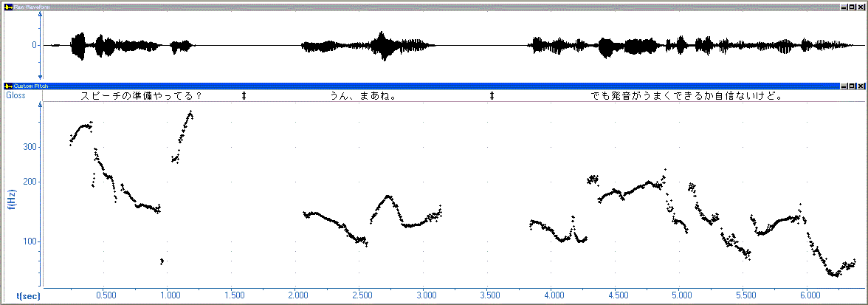Viewport: 868px width, 305px height.
Task: Click the 2.000 time tick label
Action: click(x=297, y=295)
